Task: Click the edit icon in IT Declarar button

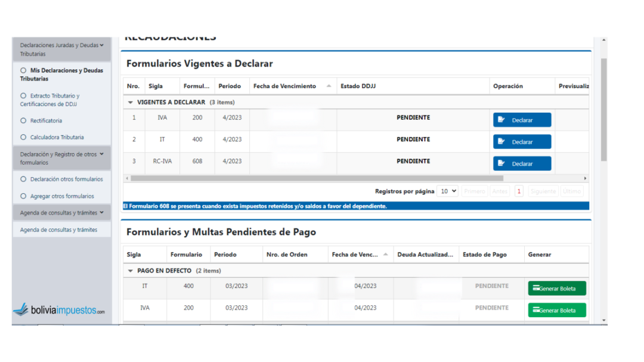Action: point(501,142)
